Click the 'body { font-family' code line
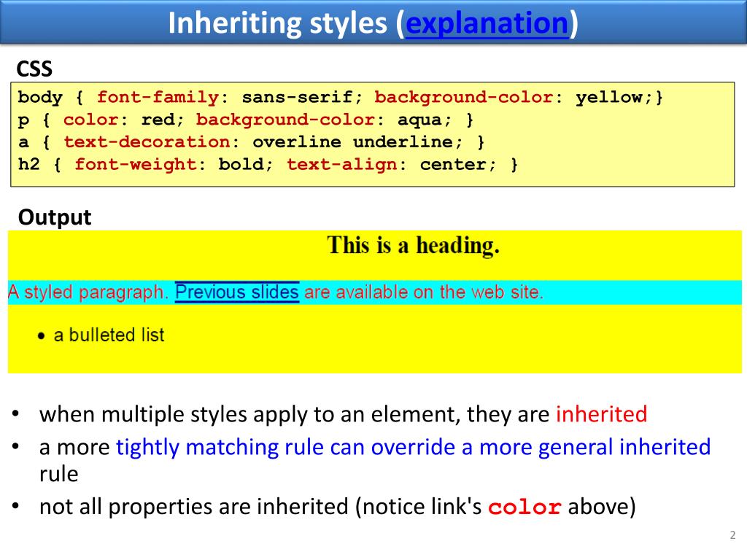747x560 pixels. click(x=340, y=97)
